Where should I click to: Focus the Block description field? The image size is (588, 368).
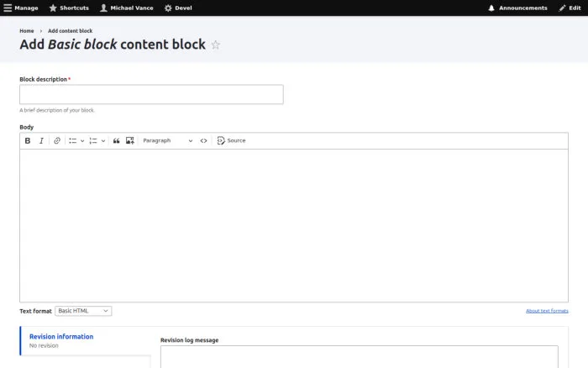[x=151, y=95]
